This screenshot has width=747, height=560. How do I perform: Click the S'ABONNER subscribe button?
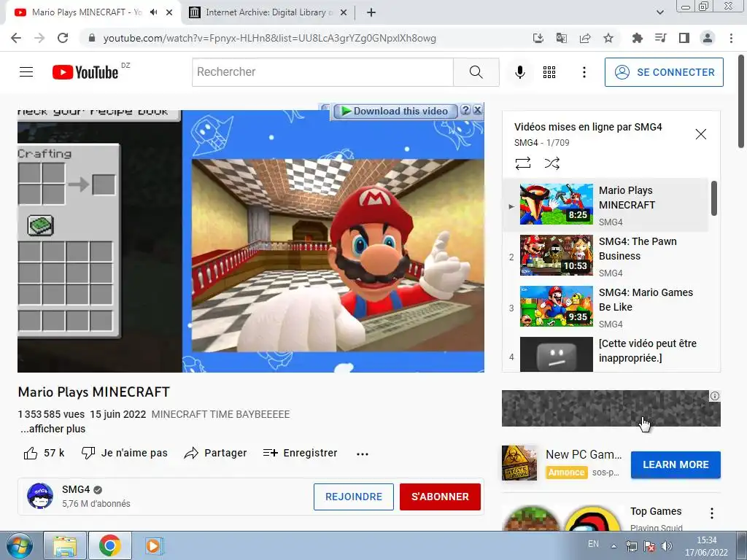[440, 497]
